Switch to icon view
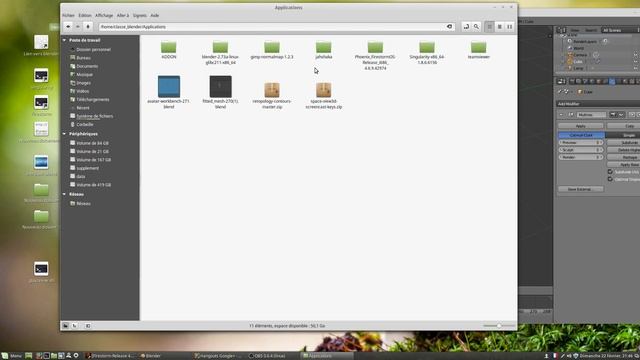 pyautogui.click(x=489, y=27)
